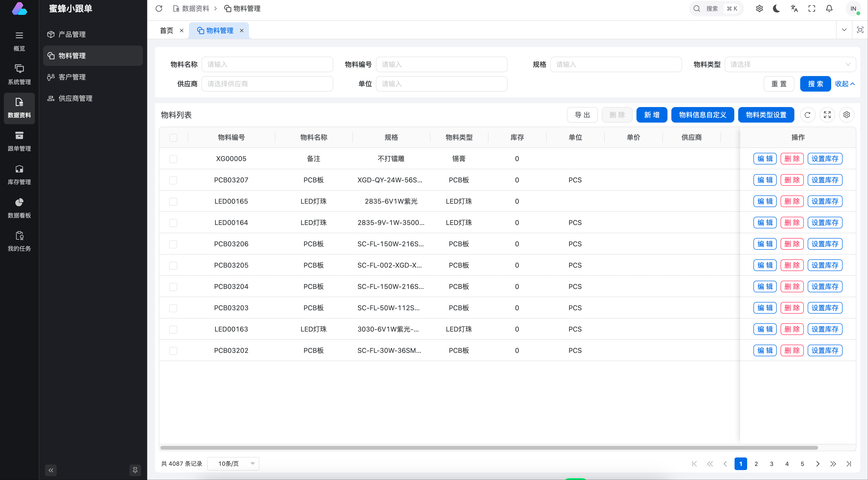Open language translation icon
This screenshot has height=480, width=868.
pyautogui.click(x=794, y=9)
